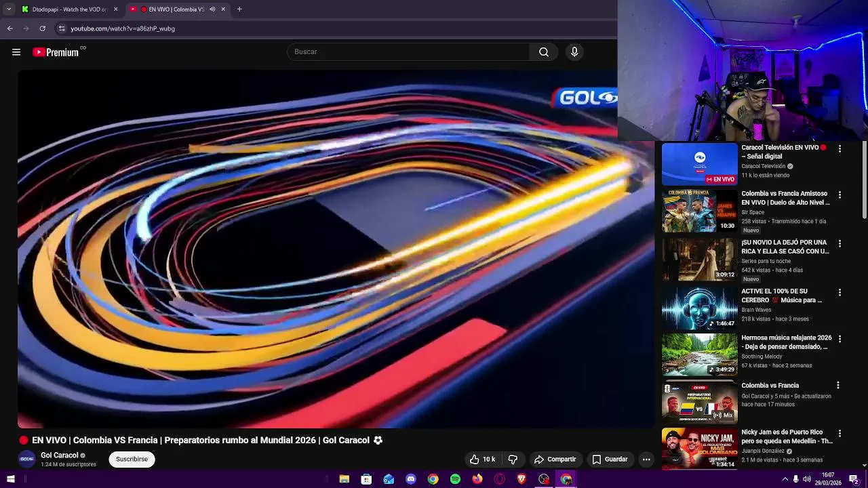868x488 pixels.
Task: Open more actions ellipsis below the video
Action: [x=646, y=460]
